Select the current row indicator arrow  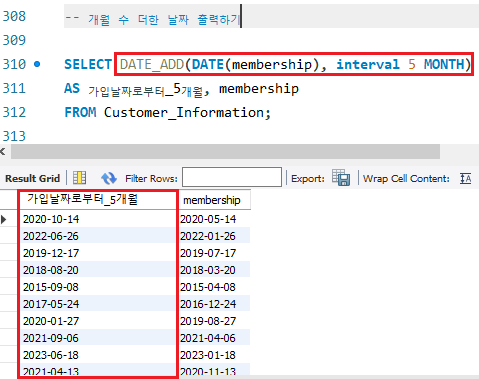[4, 219]
